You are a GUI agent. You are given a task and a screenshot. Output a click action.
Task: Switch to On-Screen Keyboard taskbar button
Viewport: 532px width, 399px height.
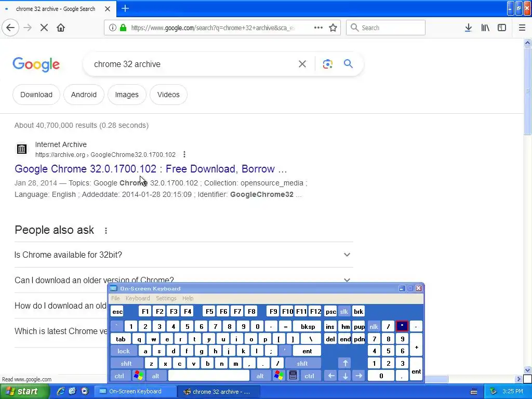pos(135,392)
